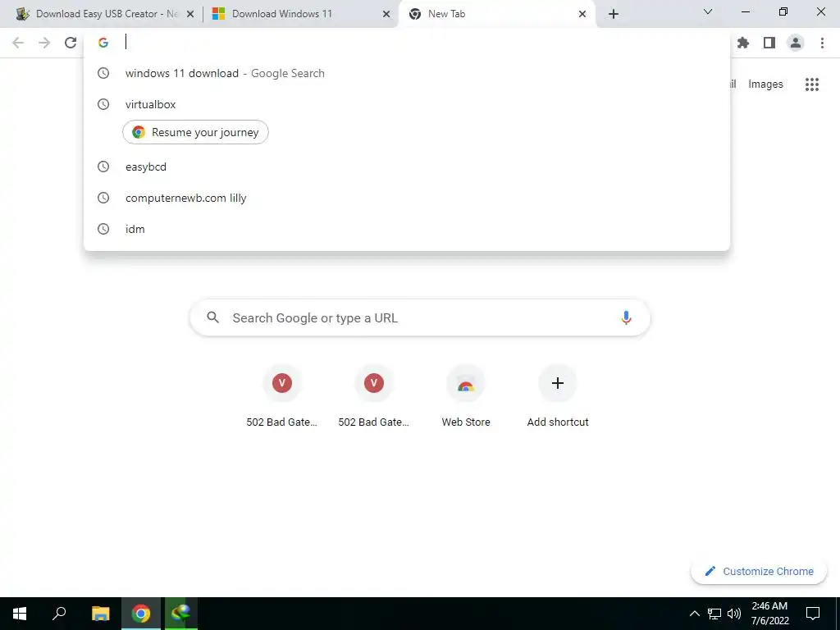Image resolution: width=840 pixels, height=630 pixels.
Task: Show hidden tray icons chevron
Action: pyautogui.click(x=694, y=614)
